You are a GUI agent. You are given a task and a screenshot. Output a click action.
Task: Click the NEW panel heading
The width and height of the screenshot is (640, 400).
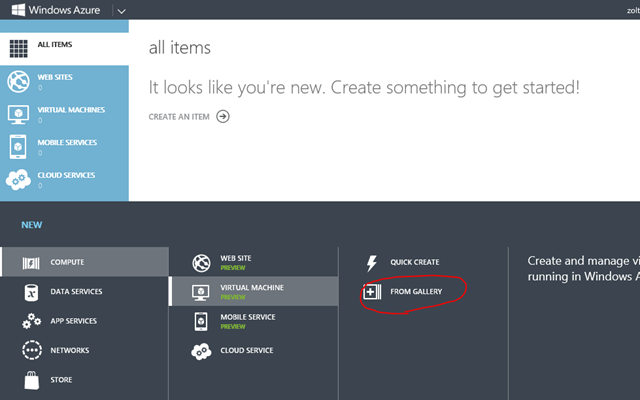[x=32, y=225]
